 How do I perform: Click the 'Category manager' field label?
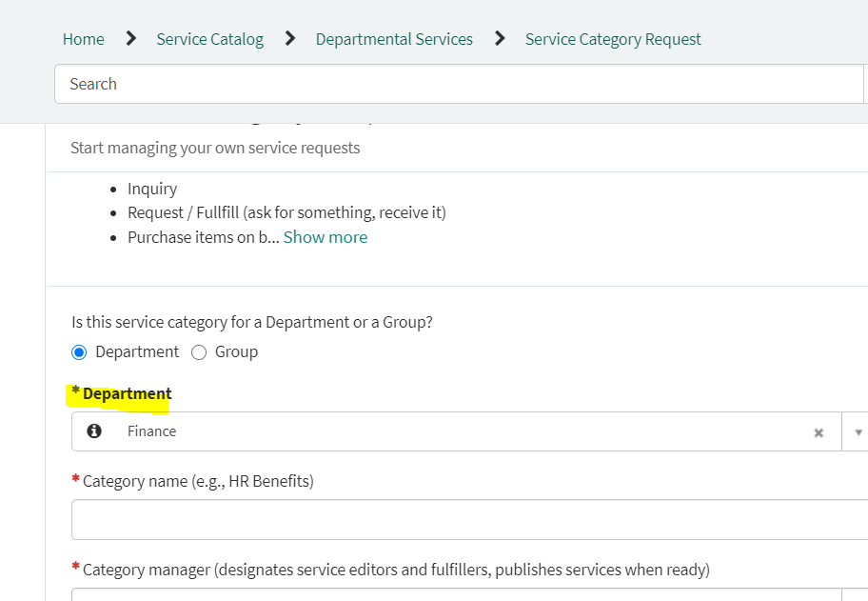coord(396,570)
